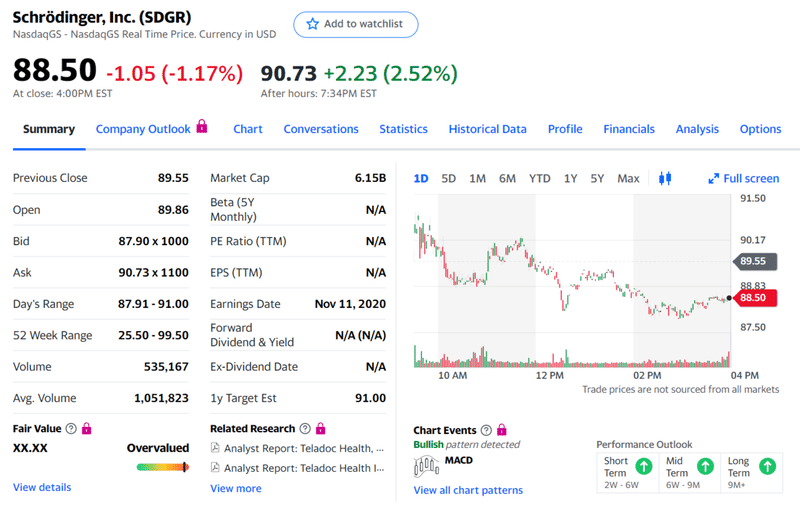Click the lock icon beside Company Outlook

tap(202, 128)
